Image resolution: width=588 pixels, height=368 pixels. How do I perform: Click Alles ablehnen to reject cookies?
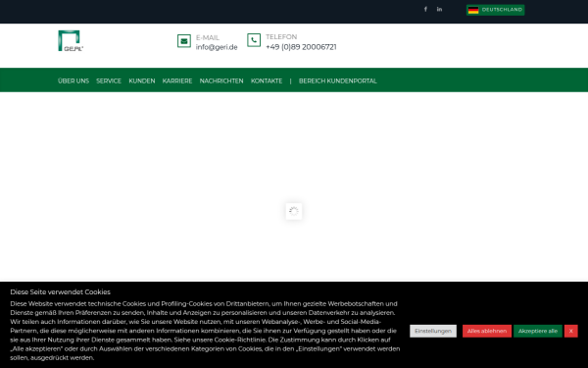tap(487, 331)
